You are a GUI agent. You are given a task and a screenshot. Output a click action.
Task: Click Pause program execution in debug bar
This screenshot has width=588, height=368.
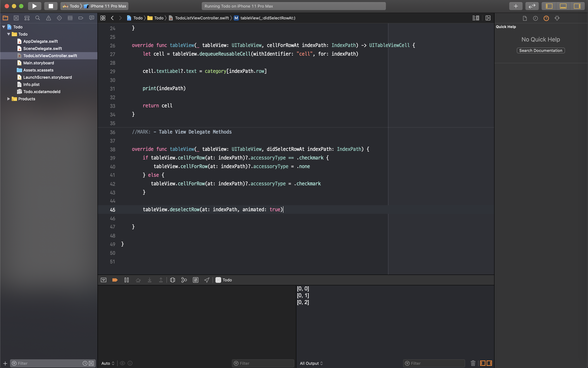coord(126,280)
